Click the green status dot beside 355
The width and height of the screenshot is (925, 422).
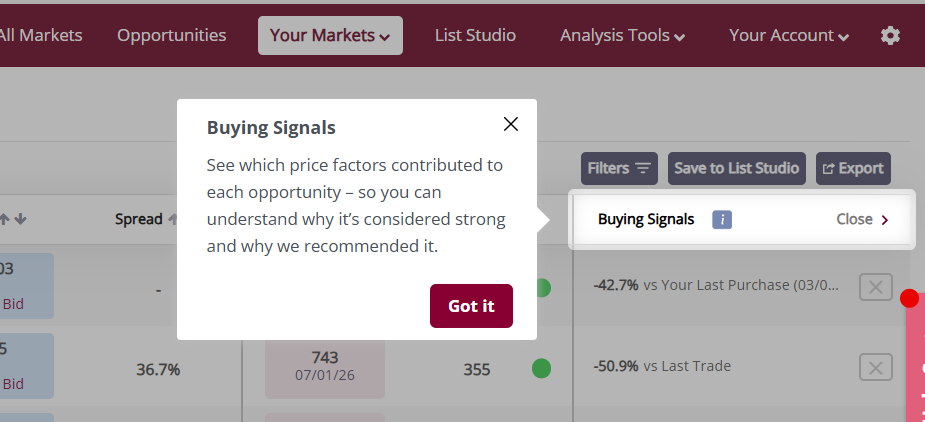click(x=541, y=369)
